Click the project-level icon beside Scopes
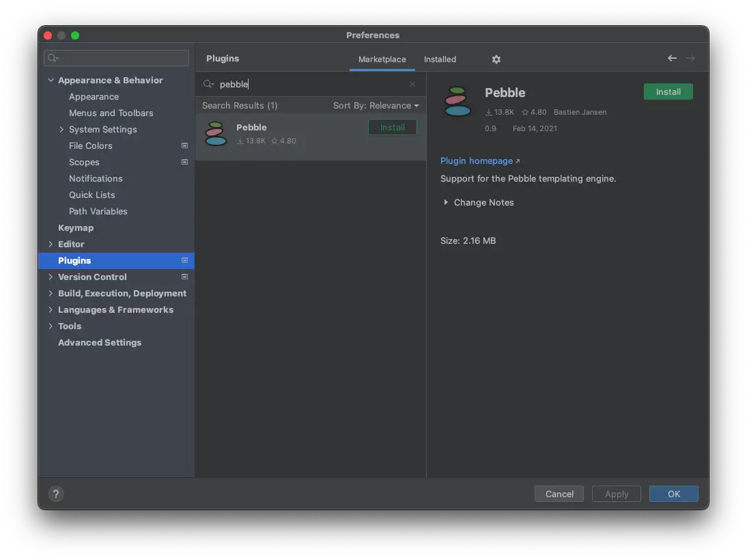Viewport: 747px width, 560px height. 184,162
